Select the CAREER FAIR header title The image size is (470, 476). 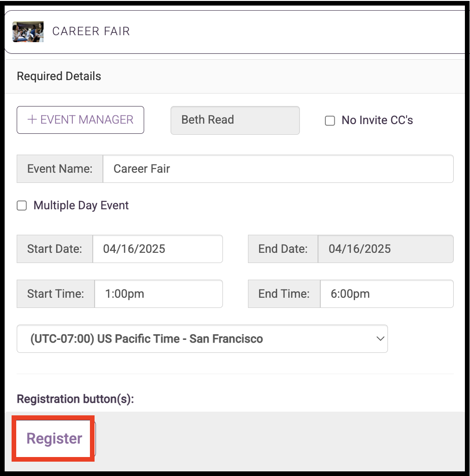[x=91, y=31]
